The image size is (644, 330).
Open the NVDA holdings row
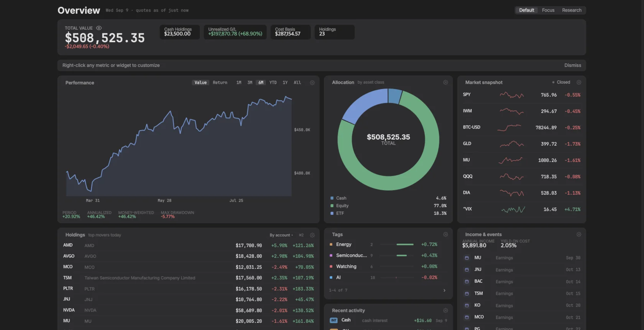(x=189, y=310)
